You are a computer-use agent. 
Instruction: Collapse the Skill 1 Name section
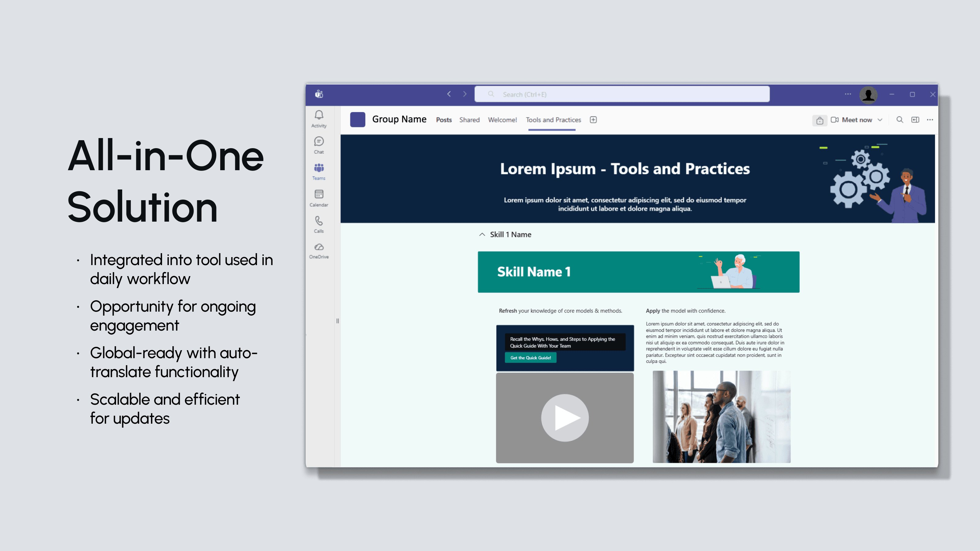tap(482, 234)
